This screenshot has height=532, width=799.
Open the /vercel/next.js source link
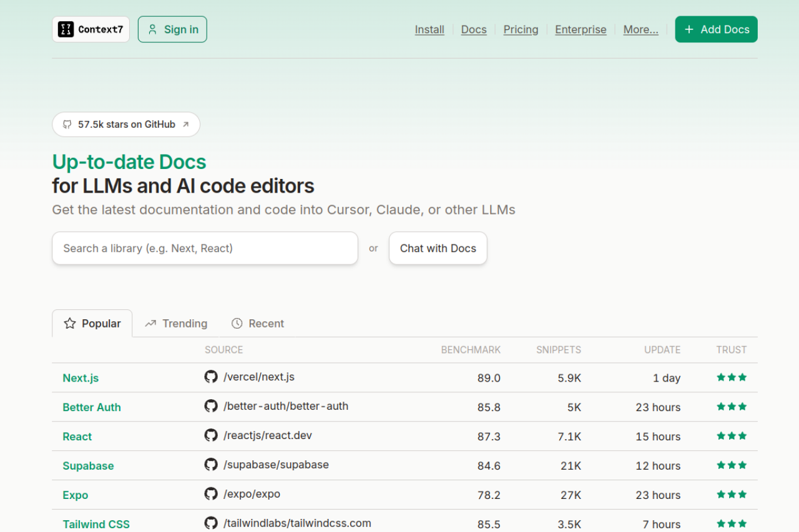point(258,377)
